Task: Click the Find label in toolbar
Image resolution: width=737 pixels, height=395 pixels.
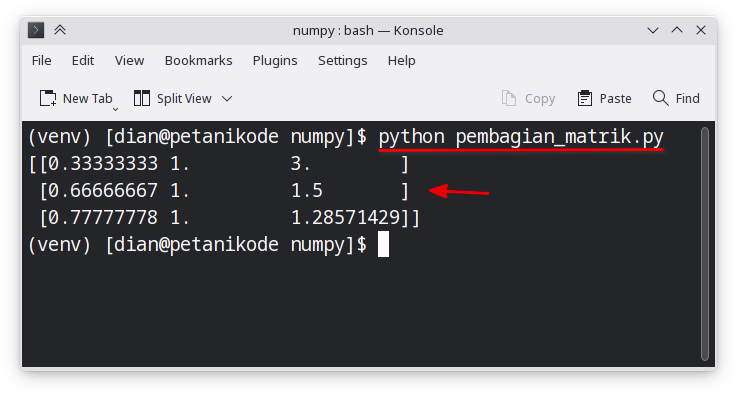Action: 687,99
